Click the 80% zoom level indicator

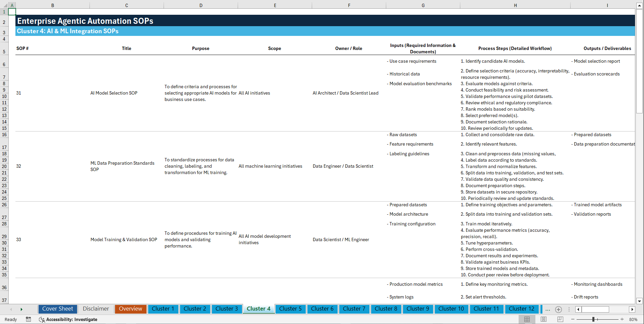633,319
